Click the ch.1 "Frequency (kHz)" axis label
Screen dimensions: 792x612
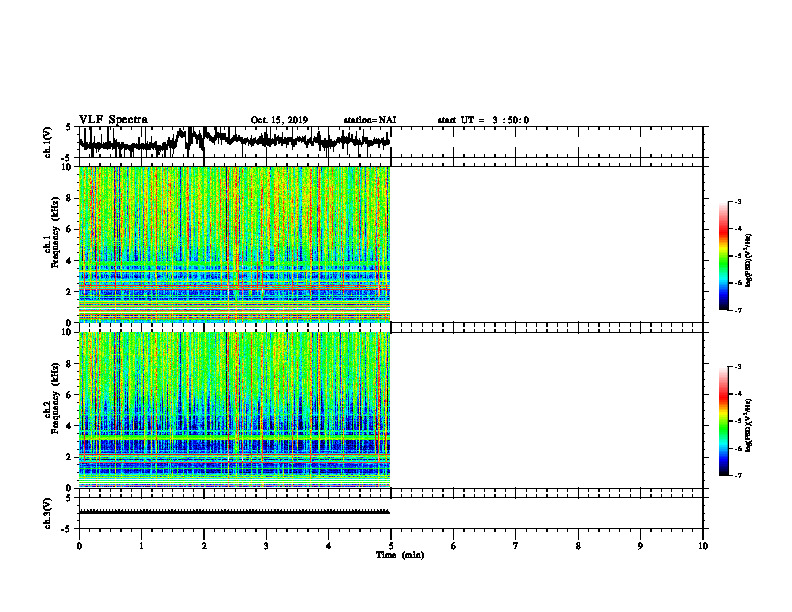pyautogui.click(x=55, y=233)
